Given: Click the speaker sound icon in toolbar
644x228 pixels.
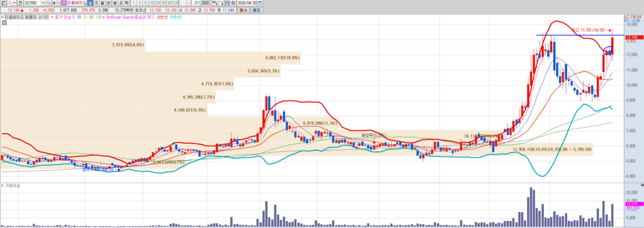Looking at the screenshot, I should point(54,3).
